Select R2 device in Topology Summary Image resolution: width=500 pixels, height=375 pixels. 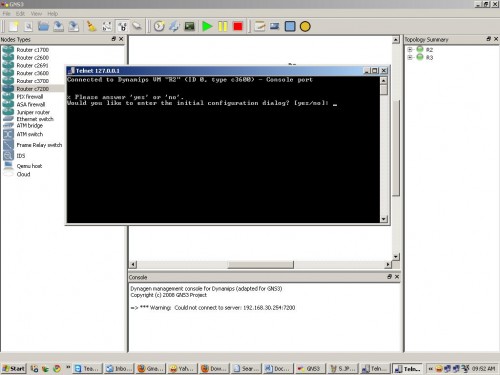(429, 50)
